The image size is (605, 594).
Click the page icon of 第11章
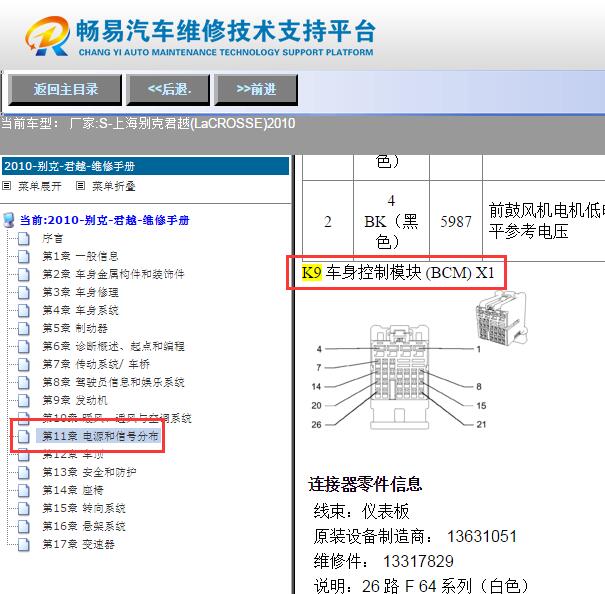[24, 437]
